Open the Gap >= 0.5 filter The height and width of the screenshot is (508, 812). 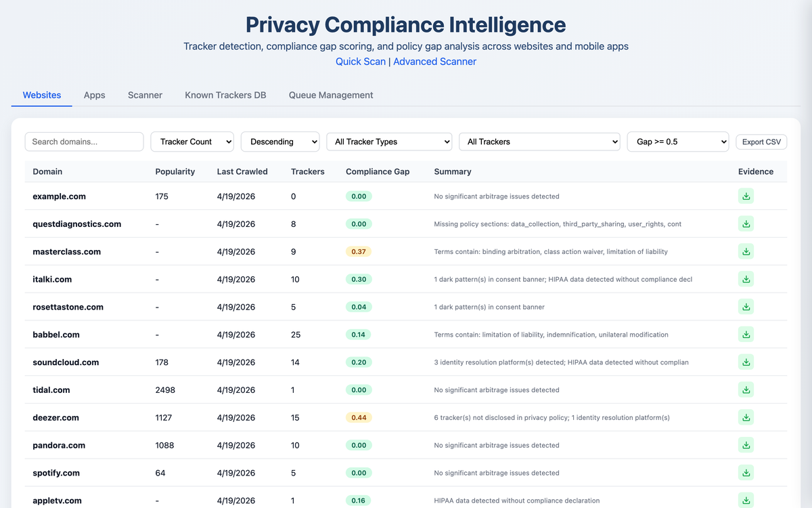point(677,142)
